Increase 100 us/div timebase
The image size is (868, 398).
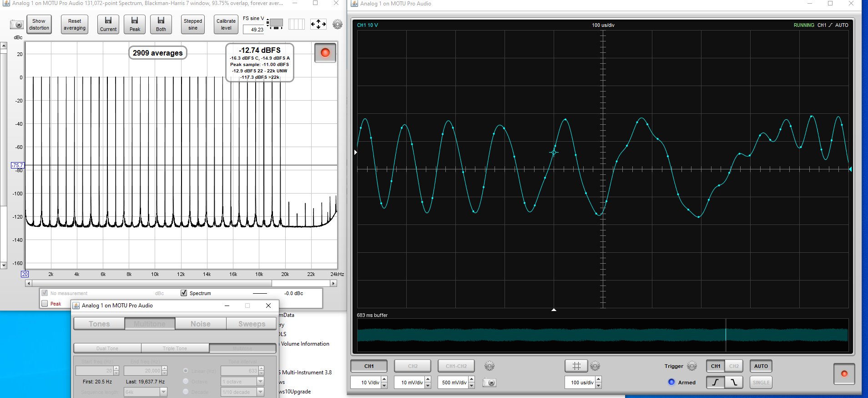598,380
